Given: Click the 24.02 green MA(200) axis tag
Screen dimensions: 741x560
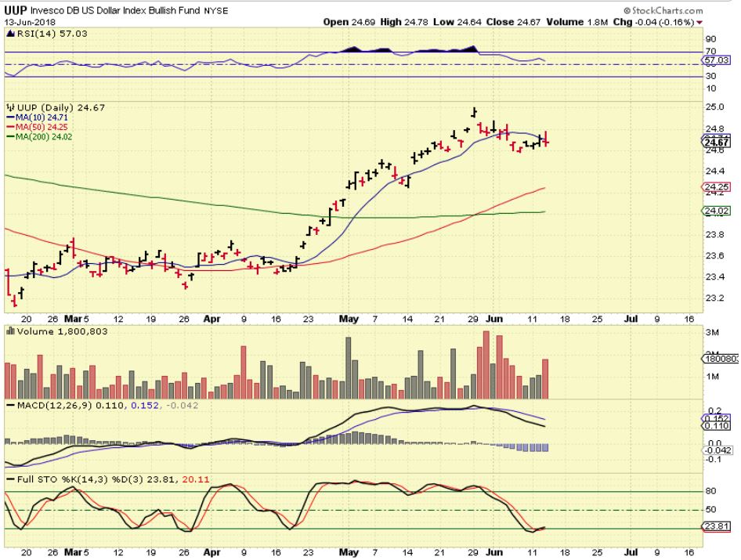Looking at the screenshot, I should (x=717, y=211).
